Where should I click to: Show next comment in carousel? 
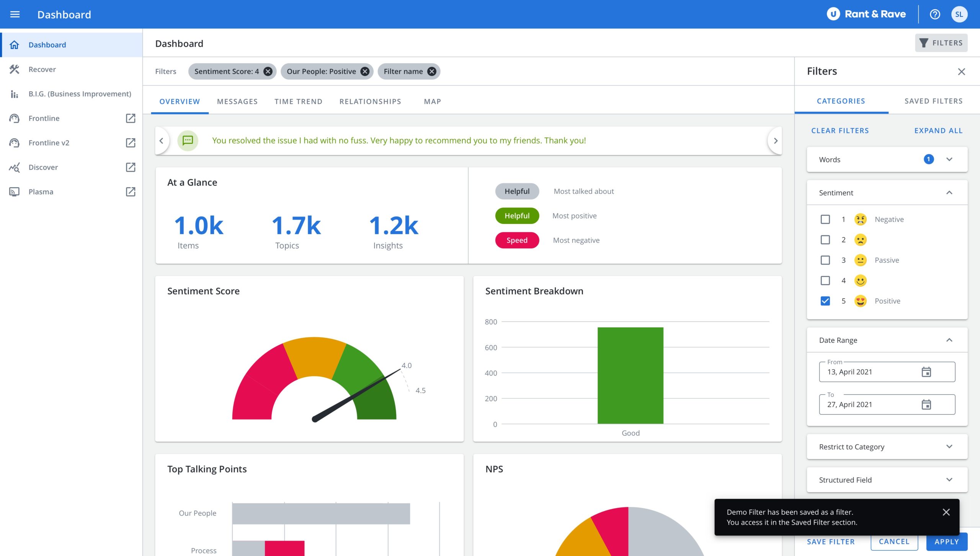click(x=775, y=141)
